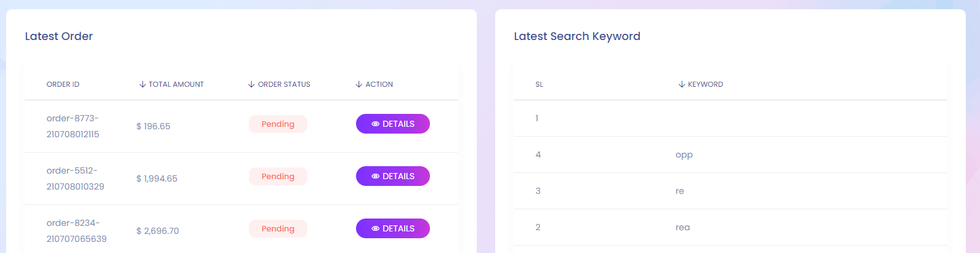Click Pending badge of order-5512
The height and width of the screenshot is (253, 980).
click(x=278, y=176)
